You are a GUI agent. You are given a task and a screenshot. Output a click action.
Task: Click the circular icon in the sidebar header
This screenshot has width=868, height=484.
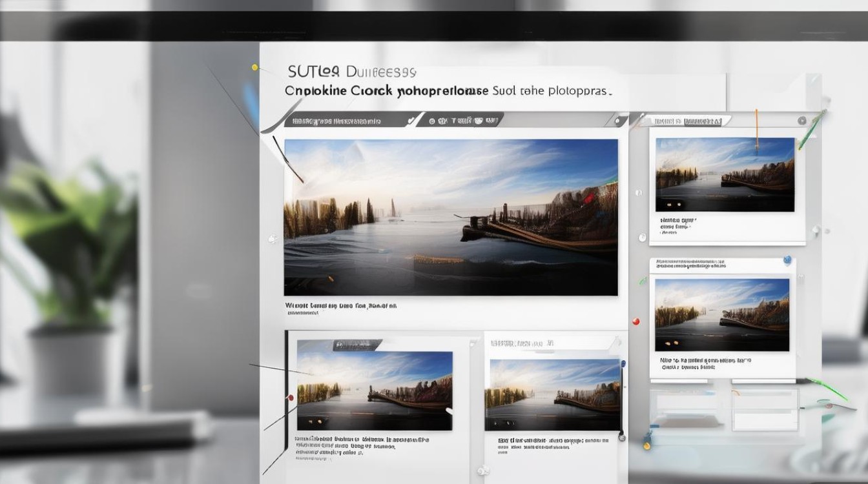tap(801, 121)
